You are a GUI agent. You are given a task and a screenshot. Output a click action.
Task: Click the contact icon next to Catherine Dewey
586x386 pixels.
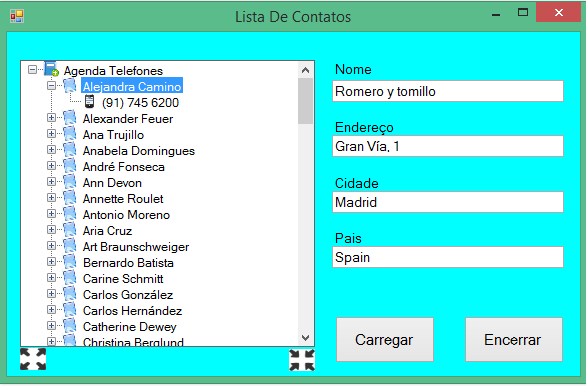(70, 326)
